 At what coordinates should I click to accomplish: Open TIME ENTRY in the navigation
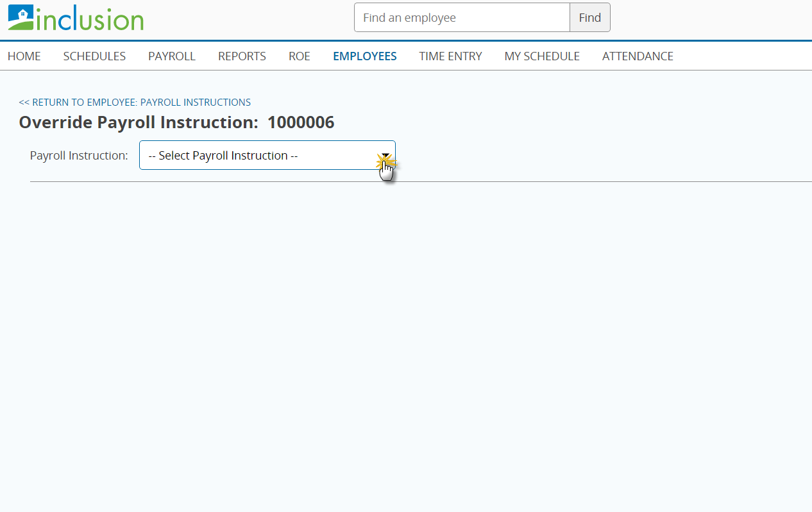click(x=451, y=56)
